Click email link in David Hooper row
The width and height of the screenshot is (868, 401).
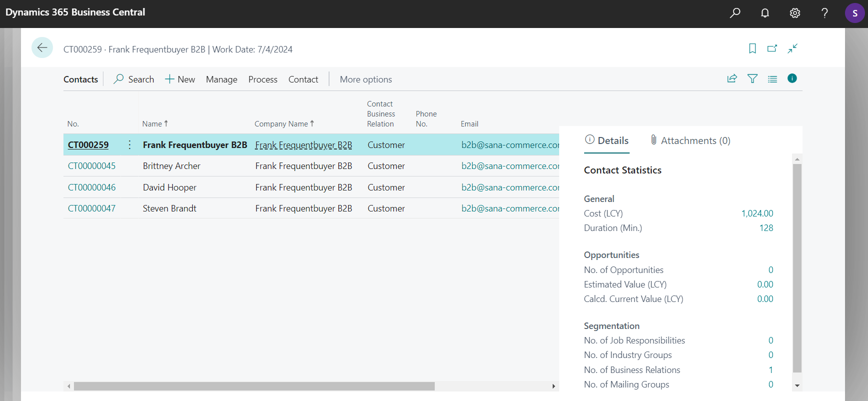510,187
